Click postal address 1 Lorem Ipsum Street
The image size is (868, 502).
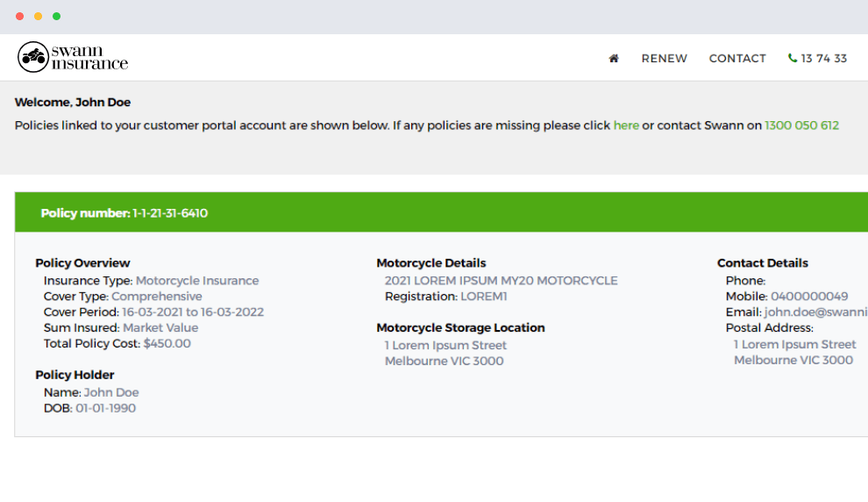[795, 344]
